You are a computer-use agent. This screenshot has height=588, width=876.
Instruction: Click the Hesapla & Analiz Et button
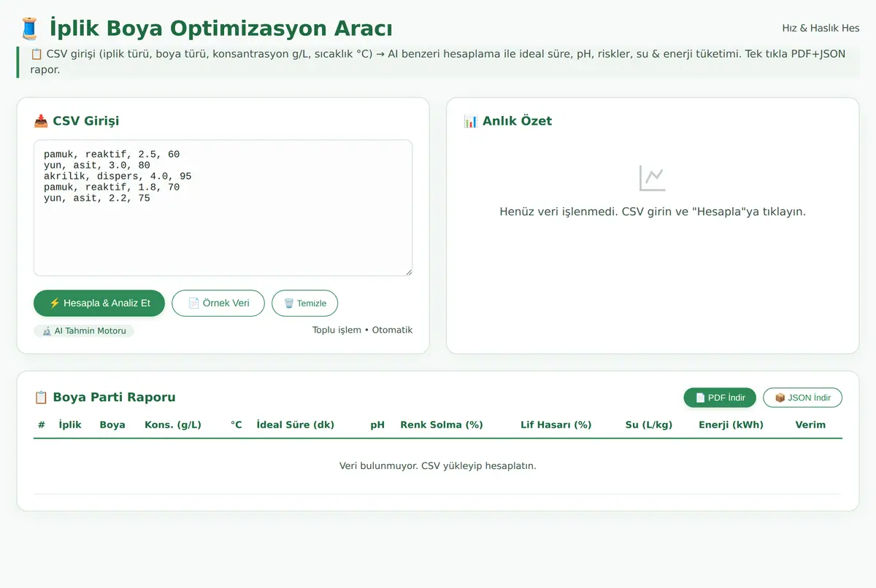99,303
